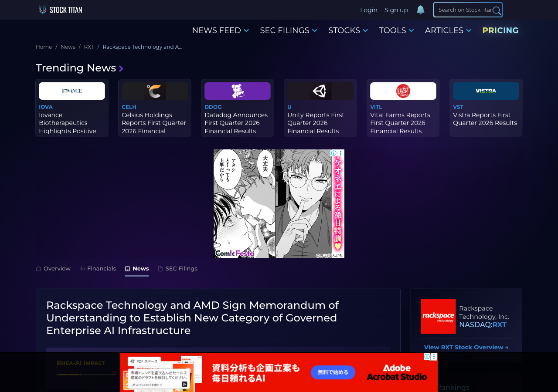Screen dimensions: 558x392
Task: Open the Trending News arrow heading
Action: tap(79, 68)
